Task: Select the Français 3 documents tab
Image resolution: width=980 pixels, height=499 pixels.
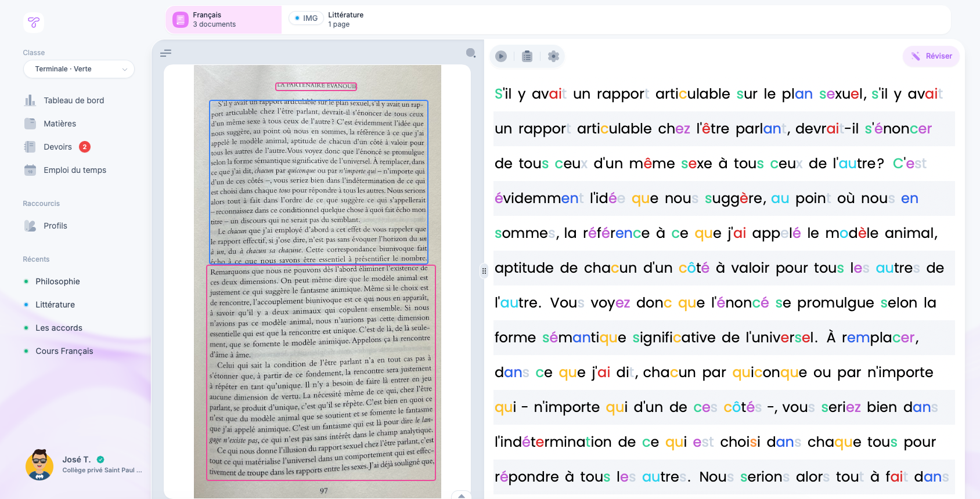Action: [x=224, y=20]
